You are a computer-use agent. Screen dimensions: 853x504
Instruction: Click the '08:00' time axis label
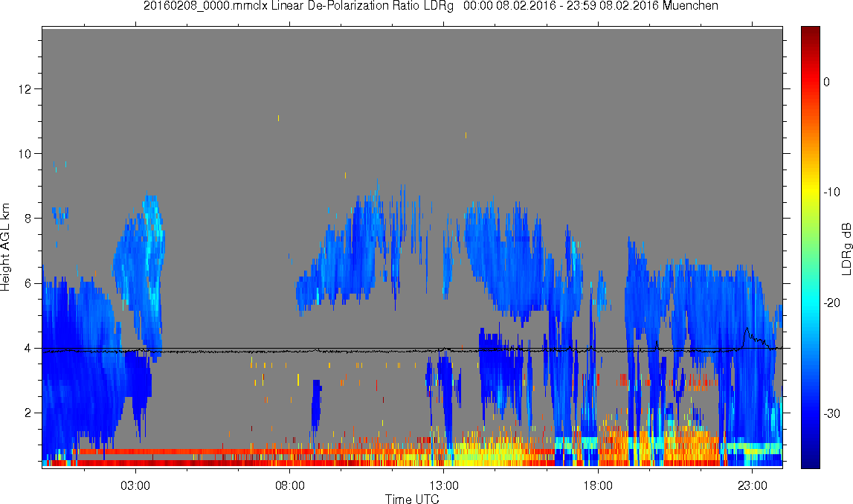coord(289,485)
